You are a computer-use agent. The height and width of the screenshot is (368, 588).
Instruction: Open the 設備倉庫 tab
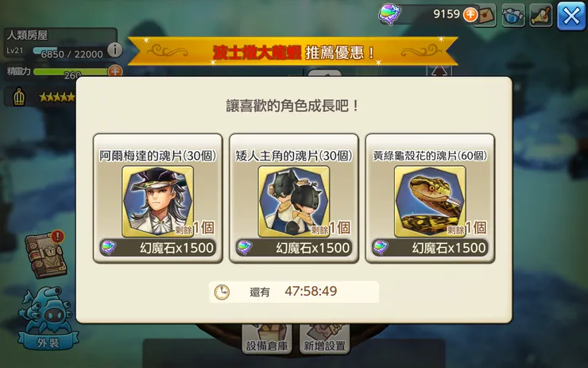(267, 339)
